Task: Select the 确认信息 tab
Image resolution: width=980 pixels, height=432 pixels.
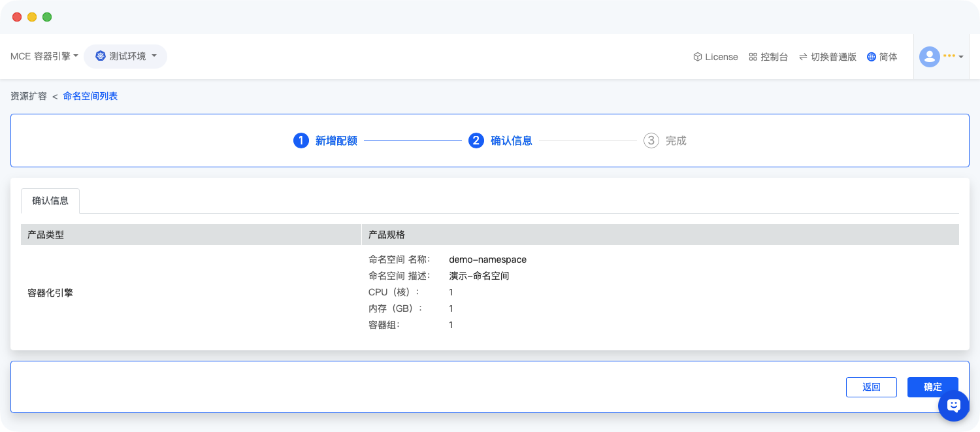Action: pyautogui.click(x=50, y=201)
